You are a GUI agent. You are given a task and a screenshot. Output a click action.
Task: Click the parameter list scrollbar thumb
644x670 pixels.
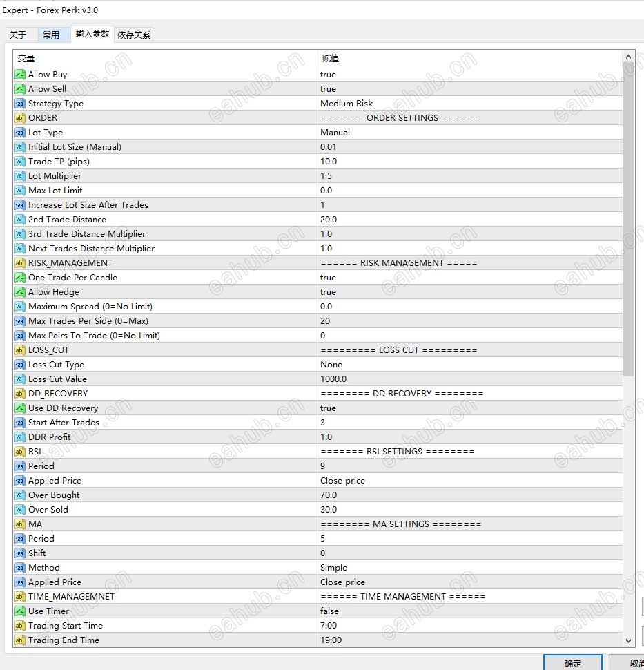628,219
